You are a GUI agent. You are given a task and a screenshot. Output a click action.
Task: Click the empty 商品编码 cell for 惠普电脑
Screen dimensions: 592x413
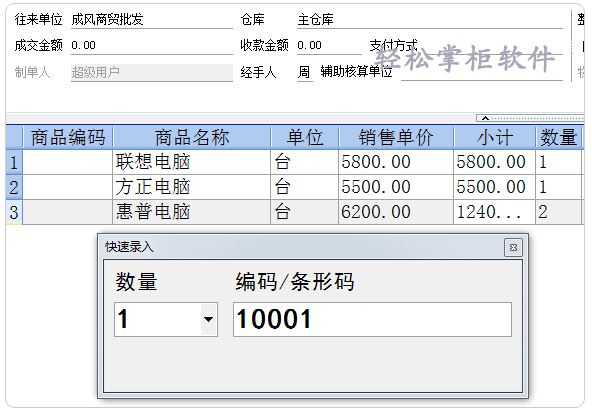68,212
